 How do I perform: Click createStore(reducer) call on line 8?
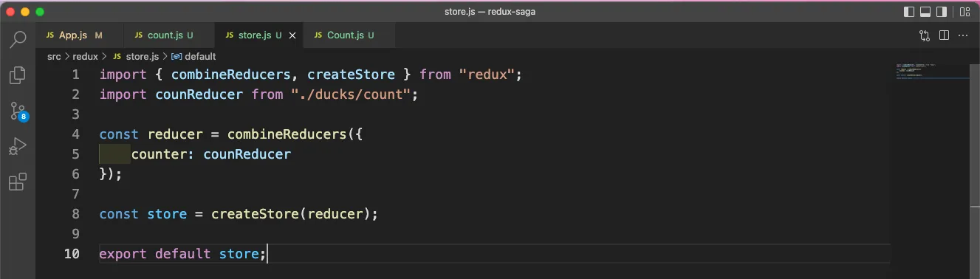pyautogui.click(x=291, y=214)
